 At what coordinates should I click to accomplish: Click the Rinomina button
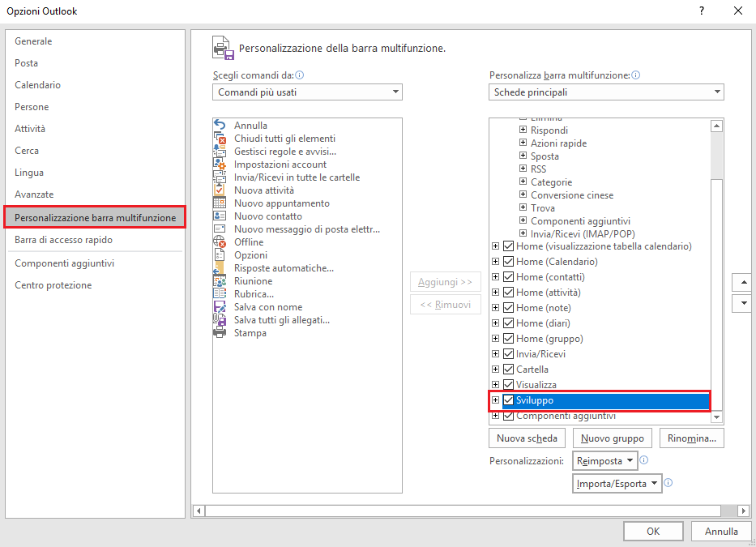[x=692, y=438]
